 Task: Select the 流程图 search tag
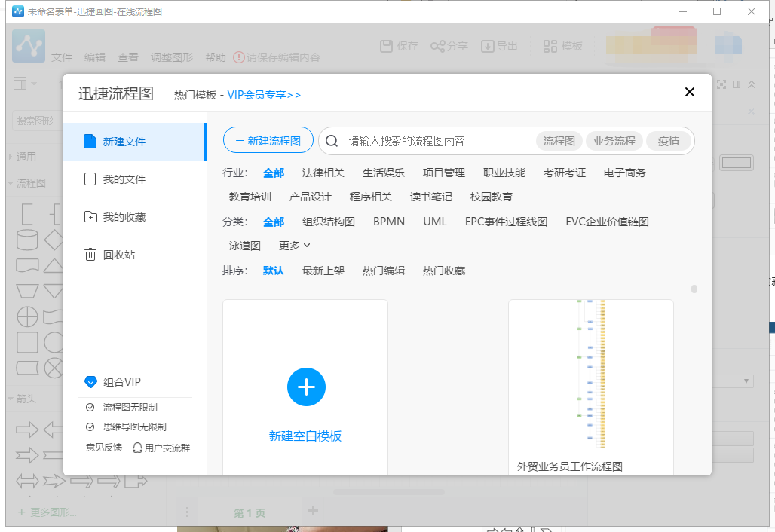[x=559, y=141]
